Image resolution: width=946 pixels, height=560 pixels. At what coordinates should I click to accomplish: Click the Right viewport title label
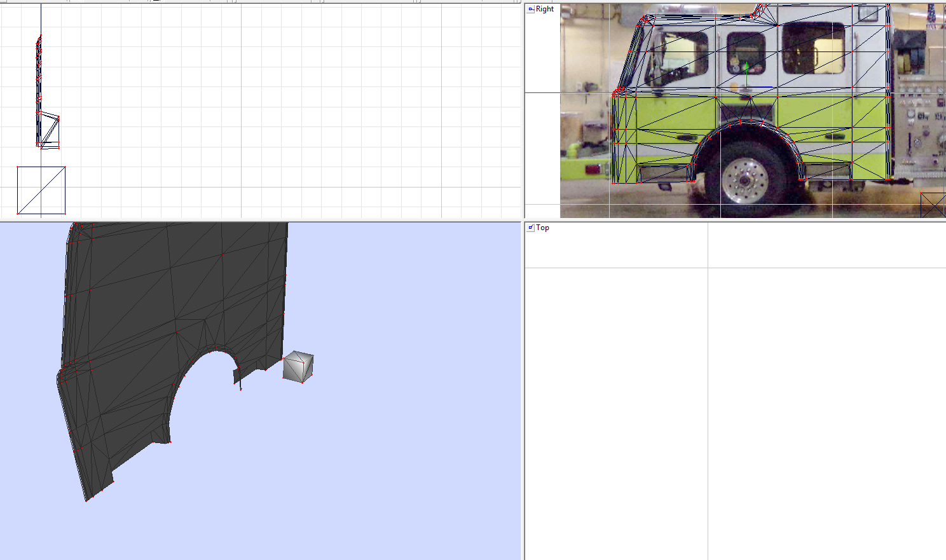[x=544, y=9]
